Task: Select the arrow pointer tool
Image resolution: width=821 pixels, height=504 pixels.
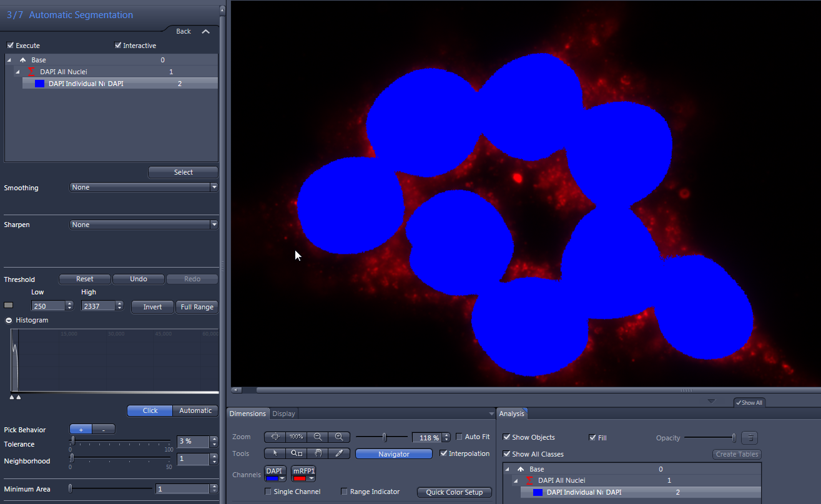Action: point(275,453)
